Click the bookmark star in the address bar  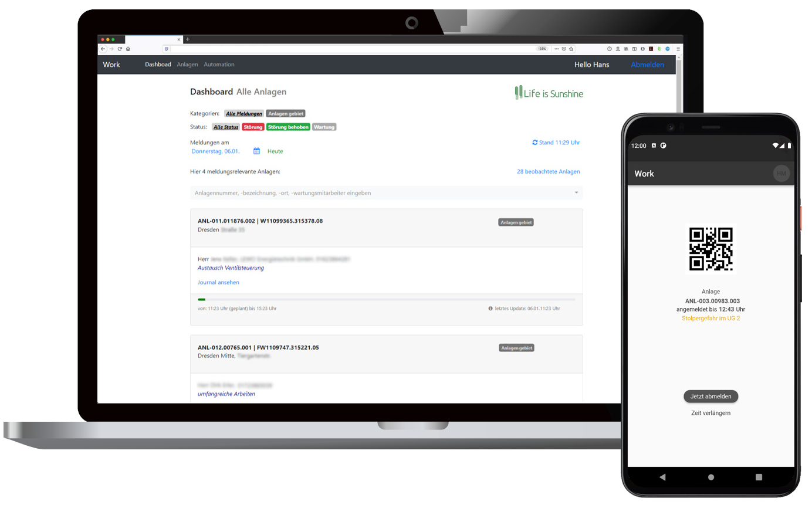coord(571,49)
